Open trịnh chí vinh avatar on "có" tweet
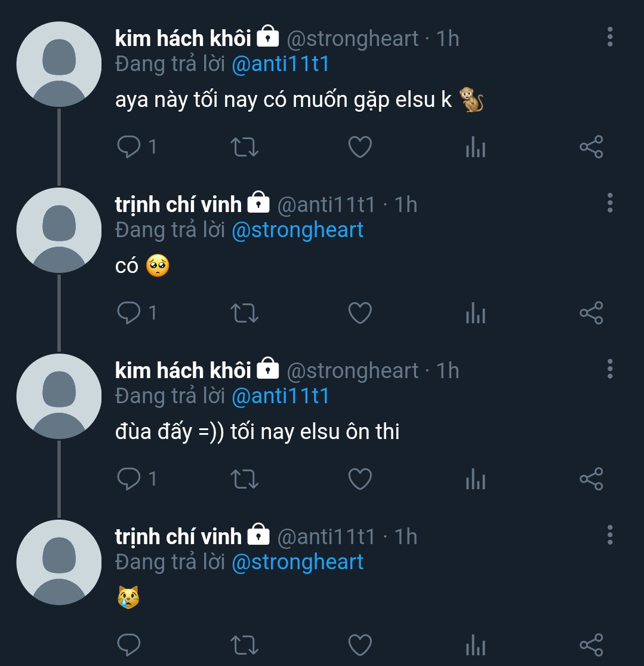 click(x=58, y=230)
